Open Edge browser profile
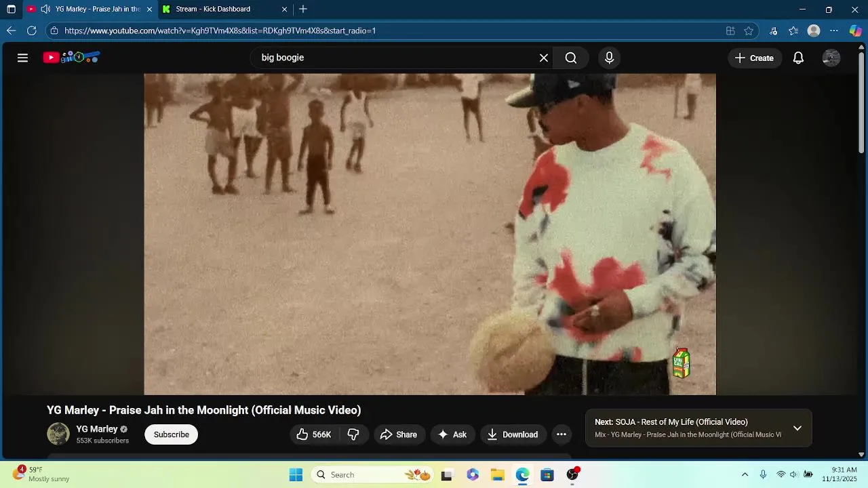868x488 pixels. tap(814, 30)
